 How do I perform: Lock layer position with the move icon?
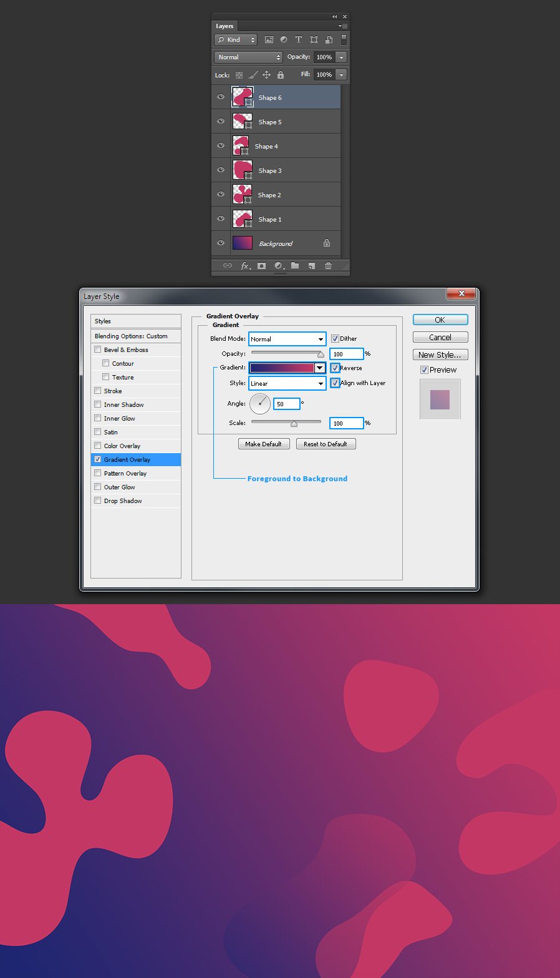pos(266,75)
